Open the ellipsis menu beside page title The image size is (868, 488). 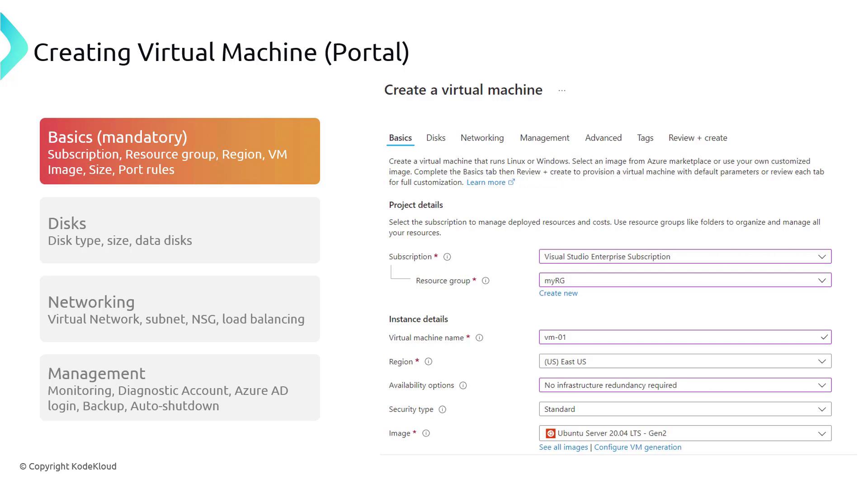coord(561,90)
